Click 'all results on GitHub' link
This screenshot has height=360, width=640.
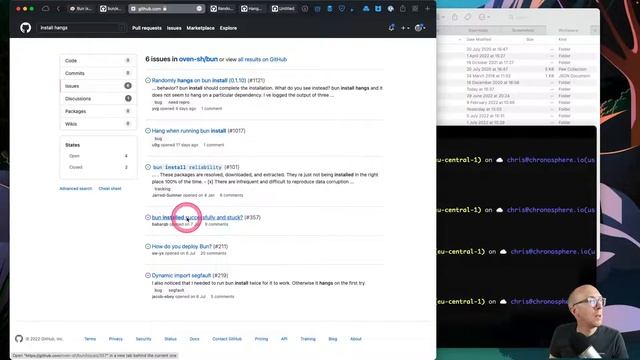262,60
